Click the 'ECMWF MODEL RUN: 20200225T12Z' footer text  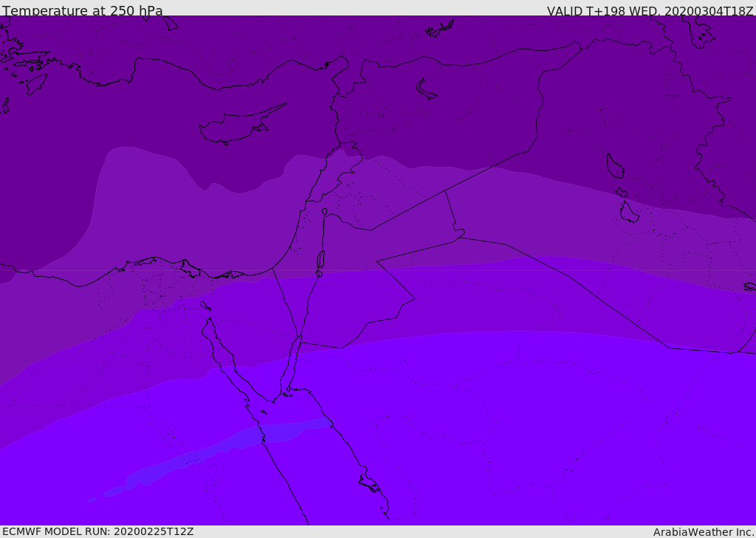(x=98, y=532)
